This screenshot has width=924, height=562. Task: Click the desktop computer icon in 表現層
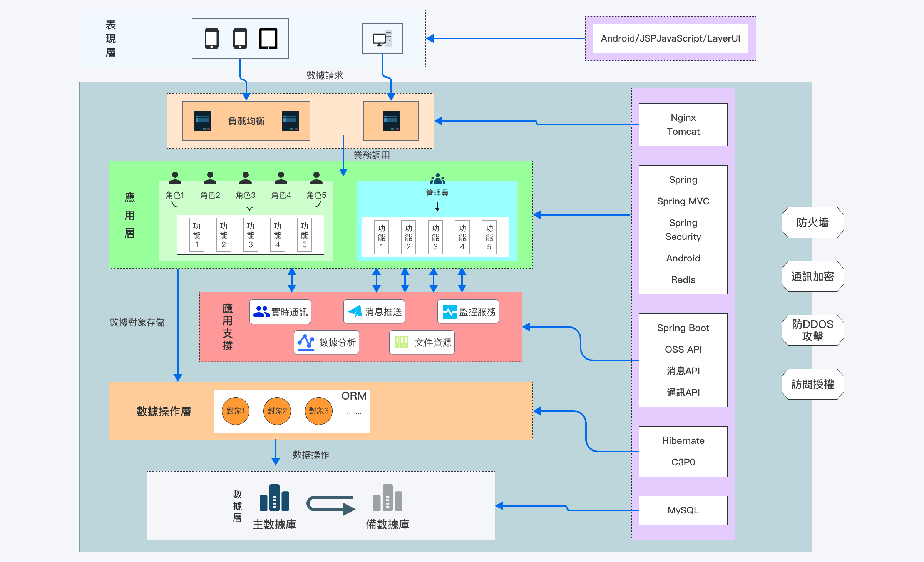[x=382, y=38]
